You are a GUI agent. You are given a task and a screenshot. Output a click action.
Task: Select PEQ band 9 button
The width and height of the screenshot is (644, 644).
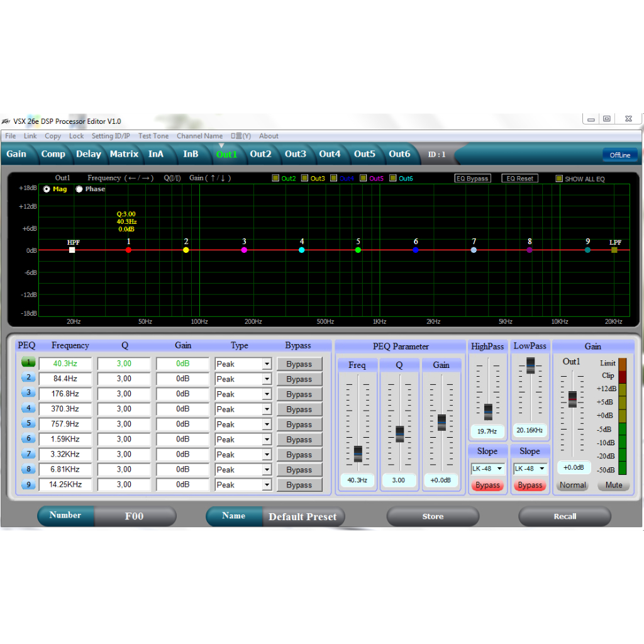[28, 484]
